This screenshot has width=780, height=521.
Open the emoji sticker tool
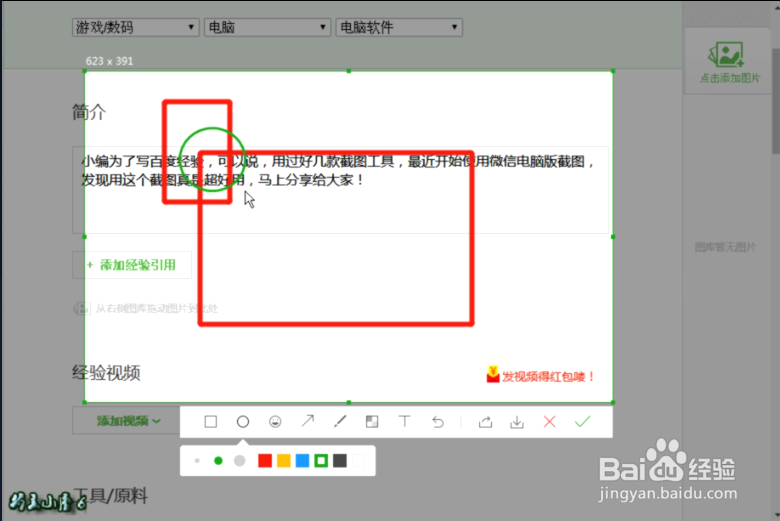point(275,422)
